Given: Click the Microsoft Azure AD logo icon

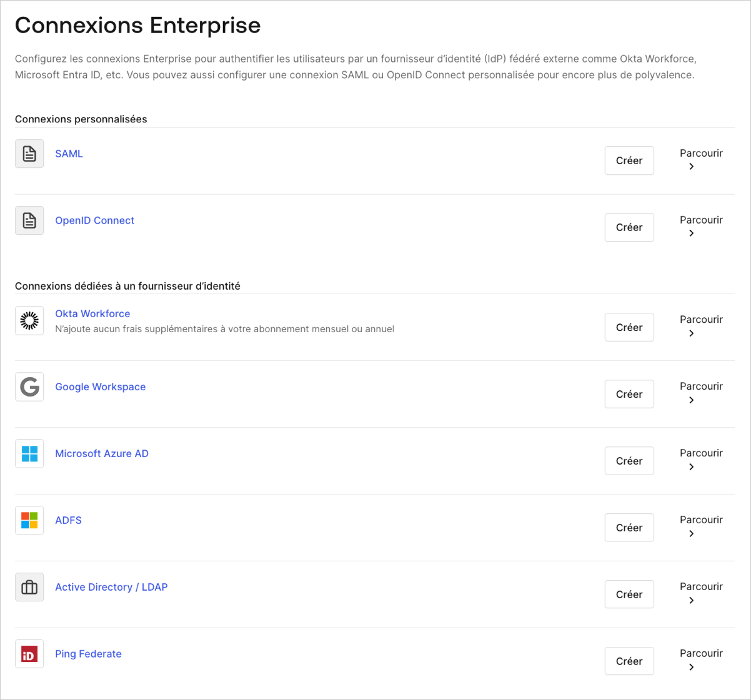Looking at the screenshot, I should (29, 453).
